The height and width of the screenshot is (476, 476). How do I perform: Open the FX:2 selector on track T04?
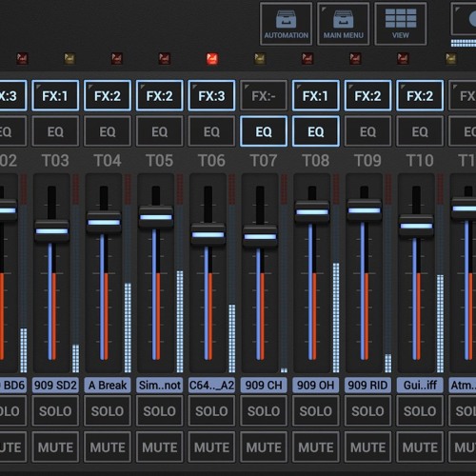(x=108, y=95)
